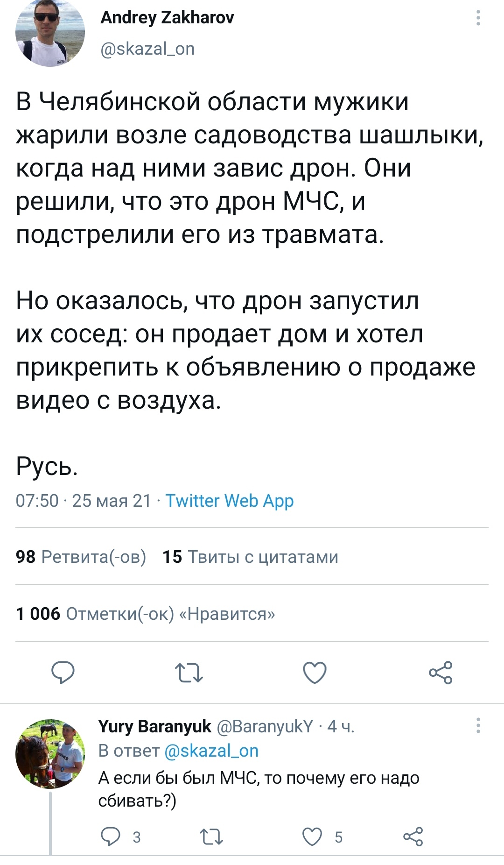Open Yury Baranyuk's avatar

(50, 753)
